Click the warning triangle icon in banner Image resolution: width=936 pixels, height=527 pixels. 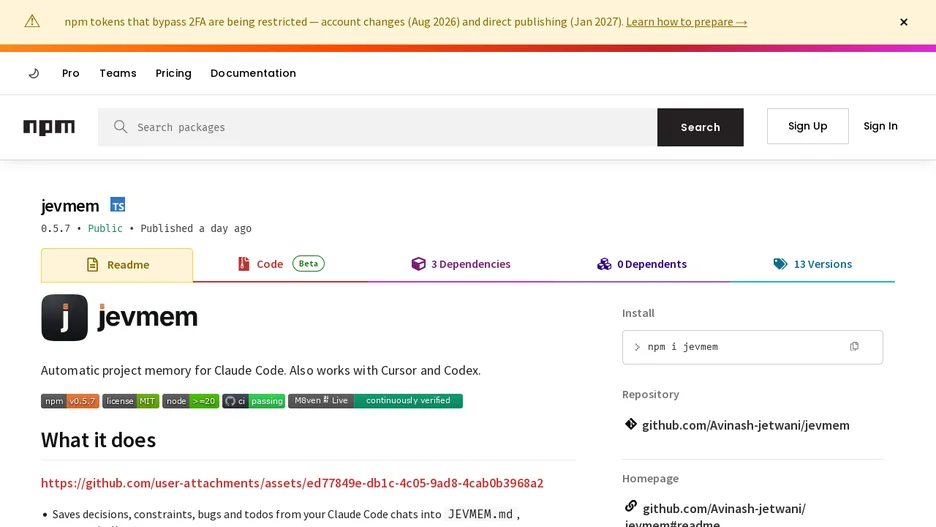(32, 21)
